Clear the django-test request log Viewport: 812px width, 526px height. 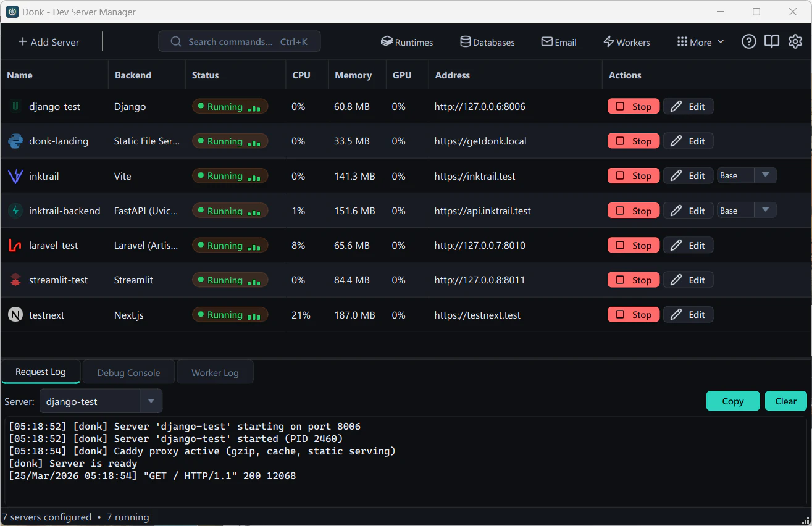(x=785, y=401)
